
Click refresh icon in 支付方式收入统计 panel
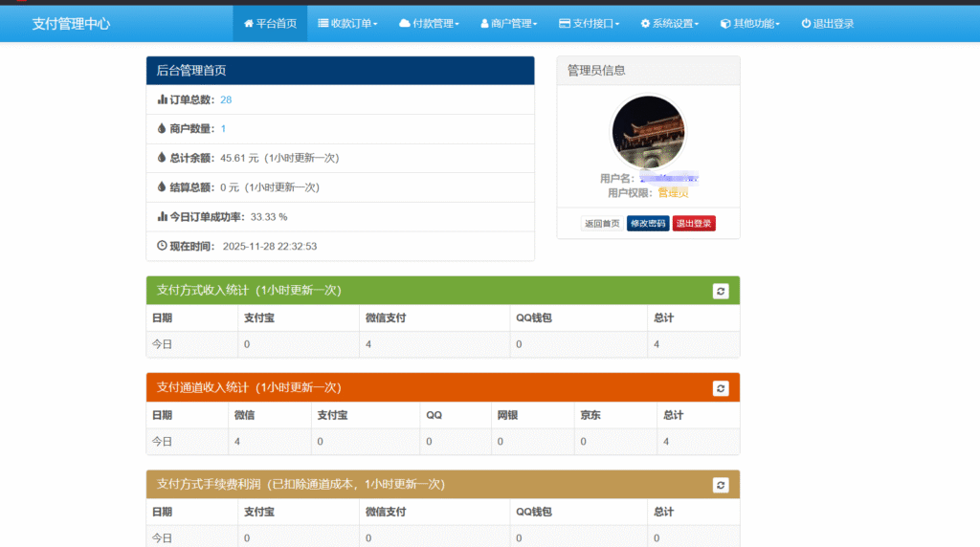pos(721,291)
